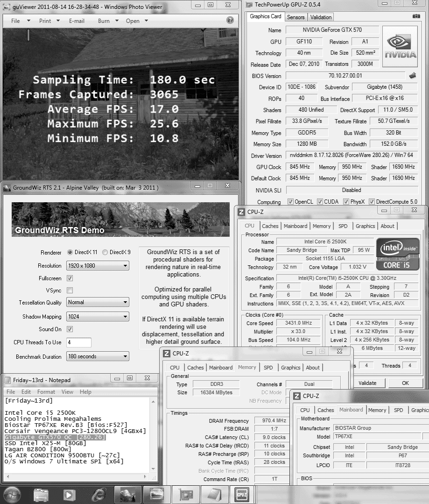429x504 pixels.
Task: Select DirectX 9 renderer
Action: [x=105, y=252]
